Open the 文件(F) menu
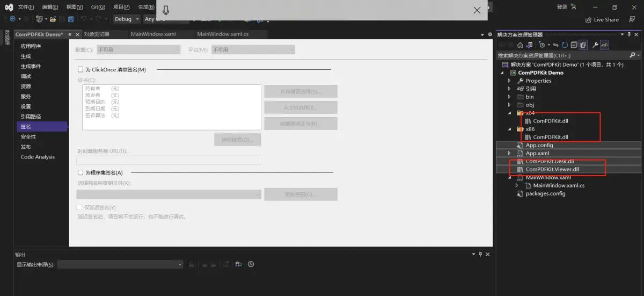The width and height of the screenshot is (644, 296). tap(26, 7)
